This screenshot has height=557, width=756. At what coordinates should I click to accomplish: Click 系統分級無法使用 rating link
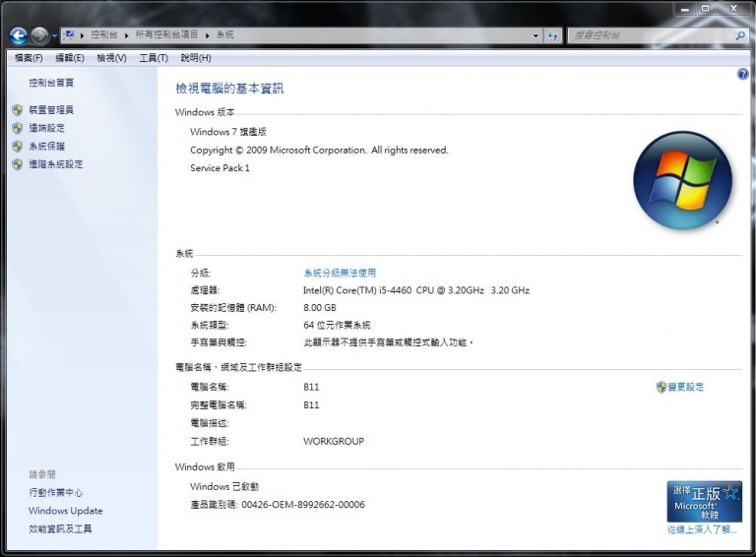pos(340,273)
